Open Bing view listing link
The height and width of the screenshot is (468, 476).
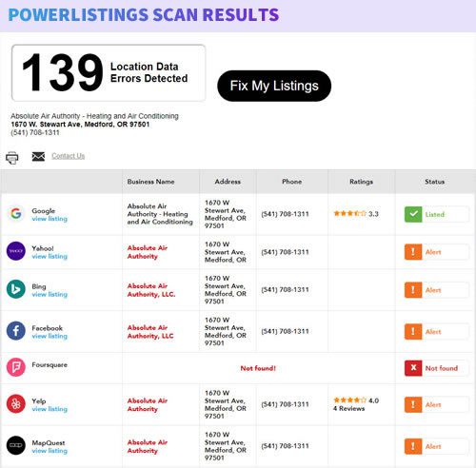click(50, 294)
